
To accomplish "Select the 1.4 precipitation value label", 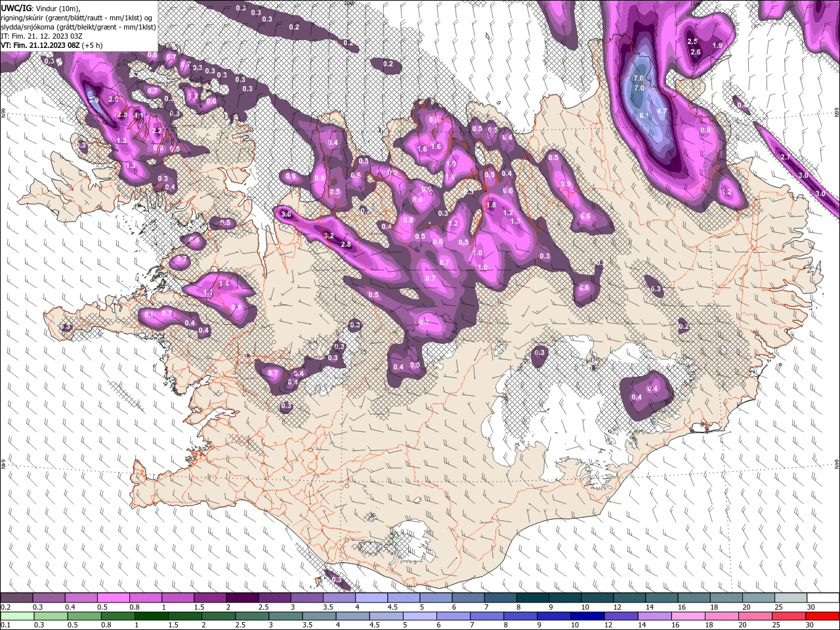I will tap(224, 283).
